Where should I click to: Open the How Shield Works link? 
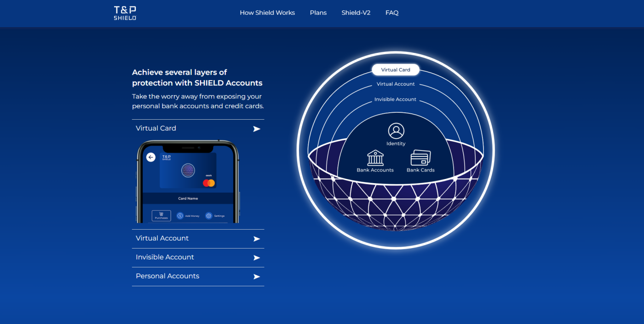point(267,13)
